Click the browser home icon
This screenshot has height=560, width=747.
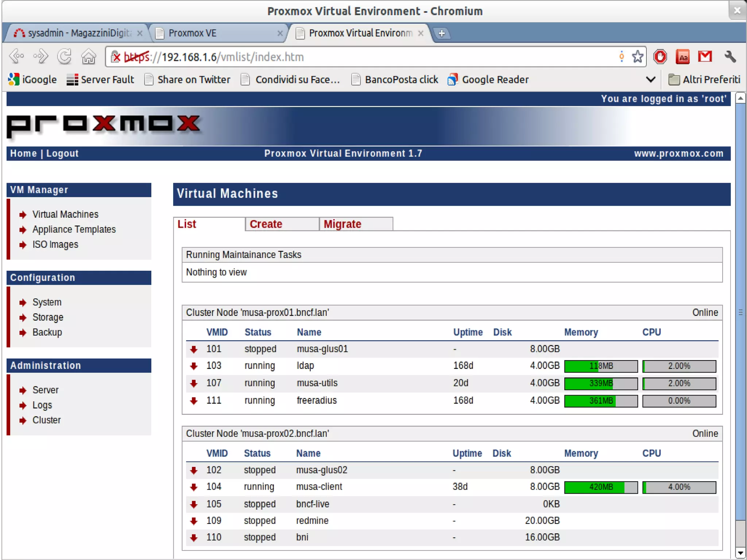pyautogui.click(x=89, y=57)
